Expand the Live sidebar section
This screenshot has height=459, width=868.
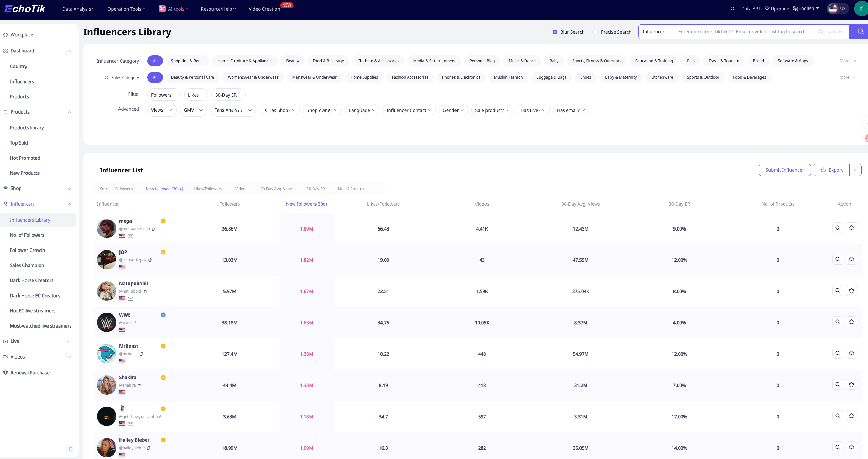click(69, 341)
